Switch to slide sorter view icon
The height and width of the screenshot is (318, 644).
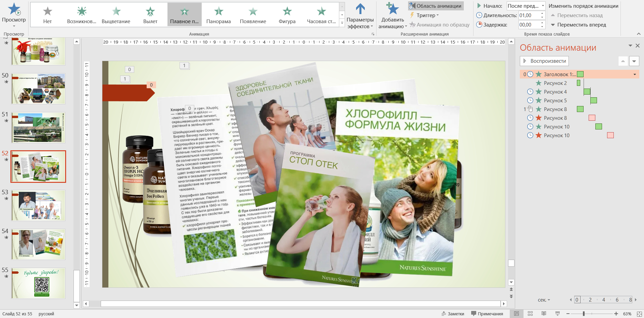click(x=530, y=314)
